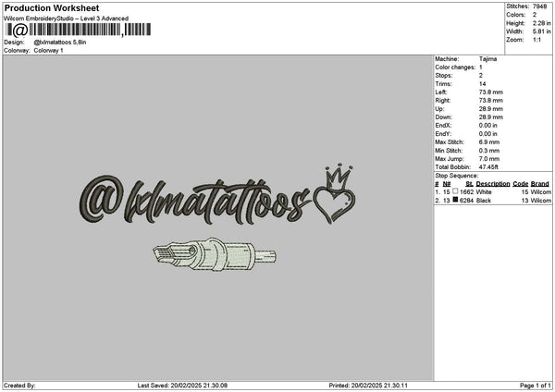
Task: Select the Description column header
Action: click(x=493, y=183)
